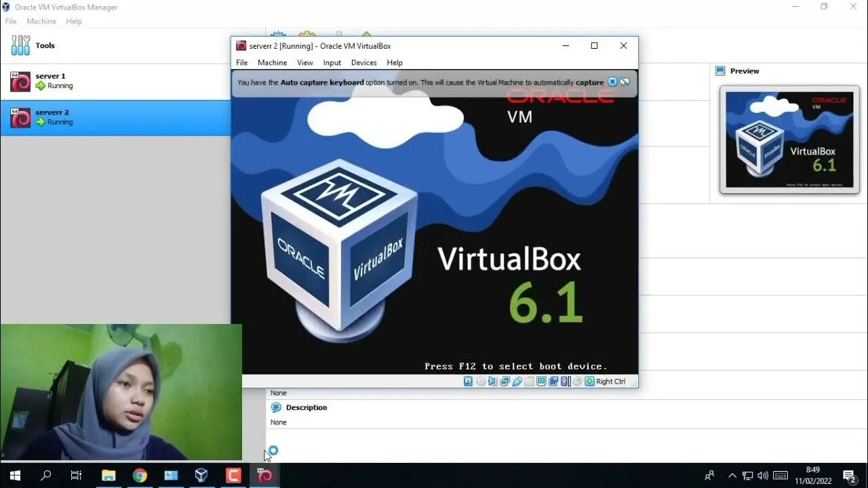This screenshot has height=488, width=868.
Task: Click the mouse integration icon in VM status bar
Action: [578, 382]
